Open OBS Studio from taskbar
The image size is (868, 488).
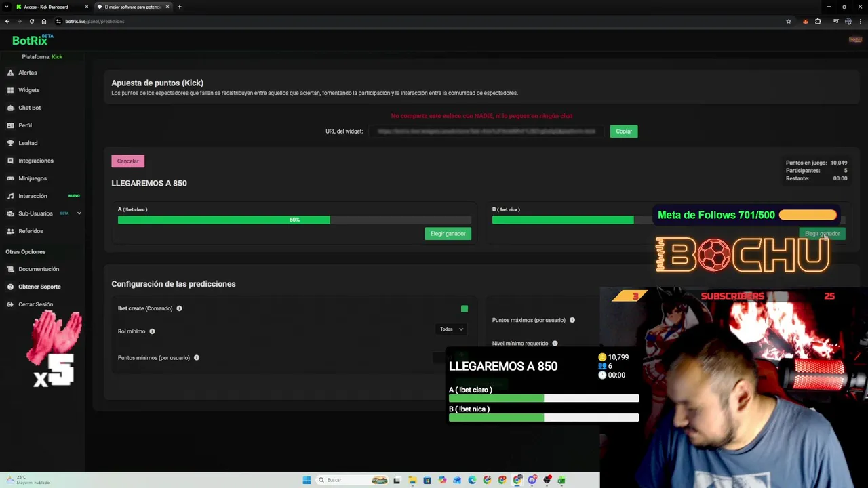[x=547, y=480]
